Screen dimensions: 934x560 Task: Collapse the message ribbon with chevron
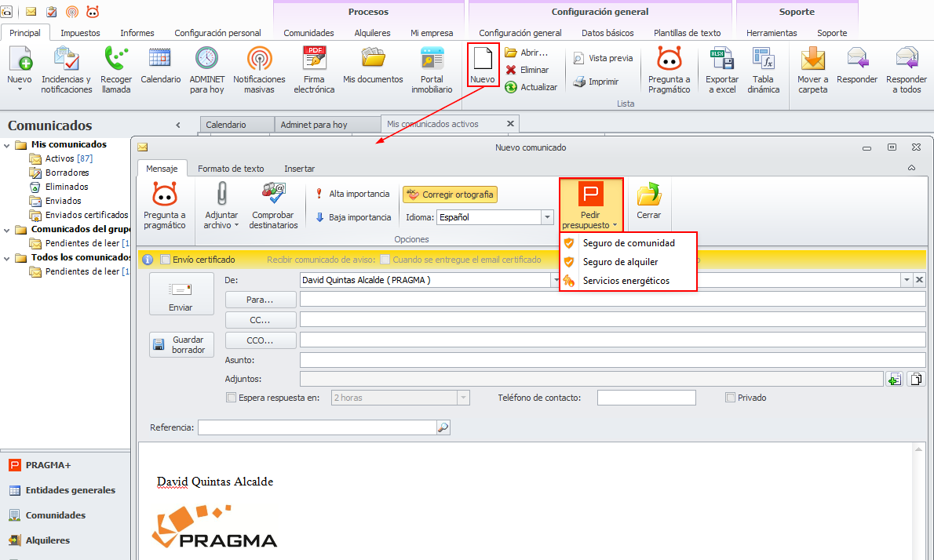(x=911, y=169)
